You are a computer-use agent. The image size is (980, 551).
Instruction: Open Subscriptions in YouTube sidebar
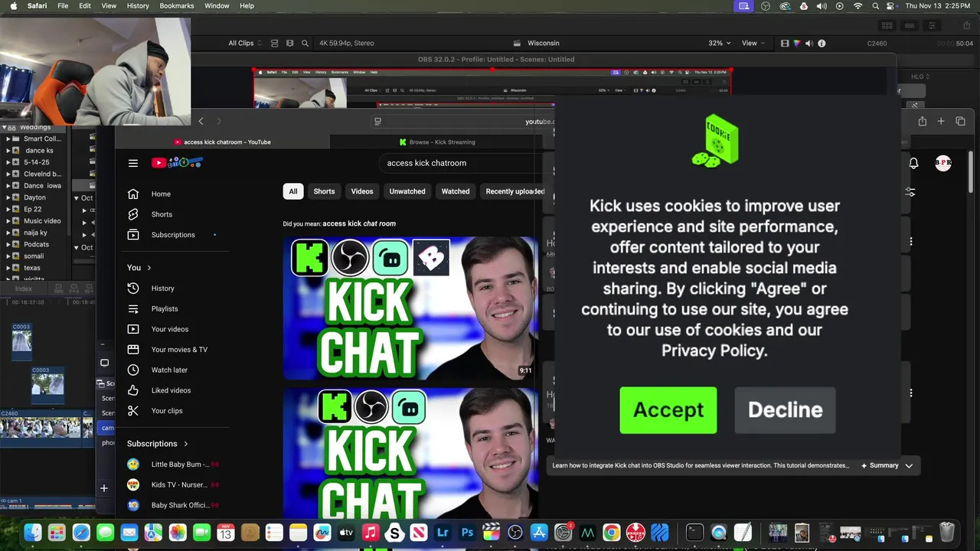(x=173, y=235)
